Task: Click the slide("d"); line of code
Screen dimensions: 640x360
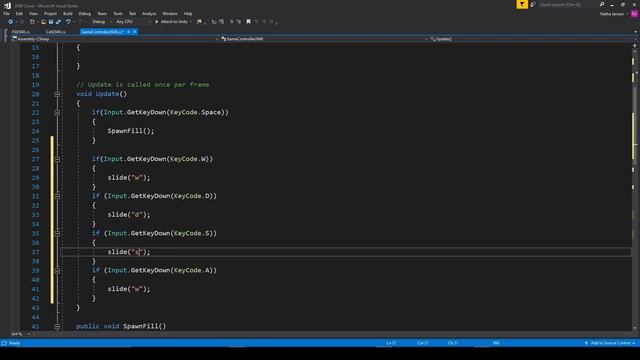Action: point(129,215)
